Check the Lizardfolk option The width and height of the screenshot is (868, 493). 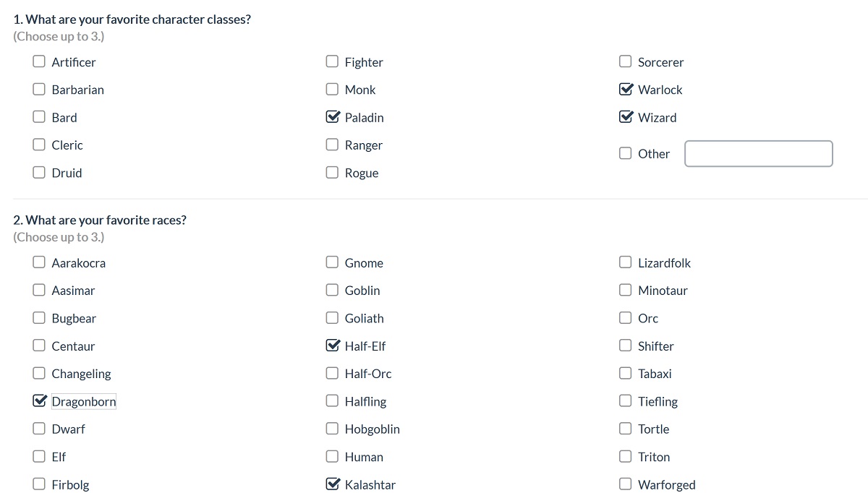(x=626, y=262)
